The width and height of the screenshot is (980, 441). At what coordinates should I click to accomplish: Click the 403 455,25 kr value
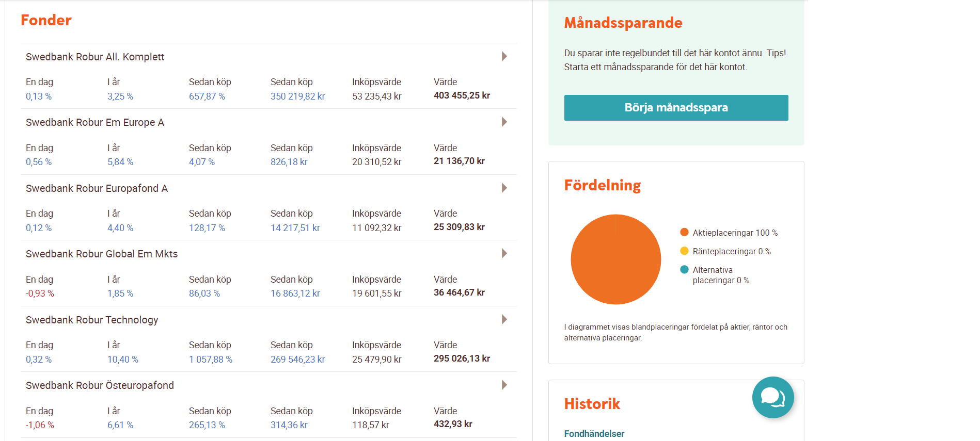point(462,95)
